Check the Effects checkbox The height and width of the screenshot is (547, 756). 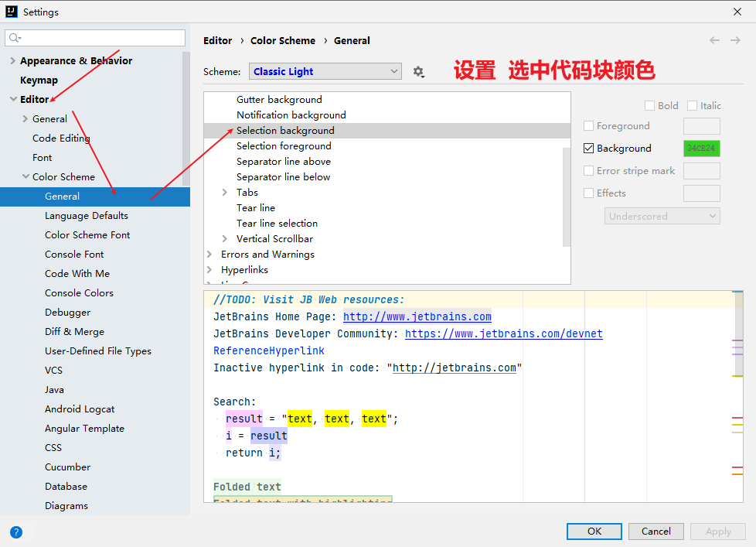click(x=588, y=193)
